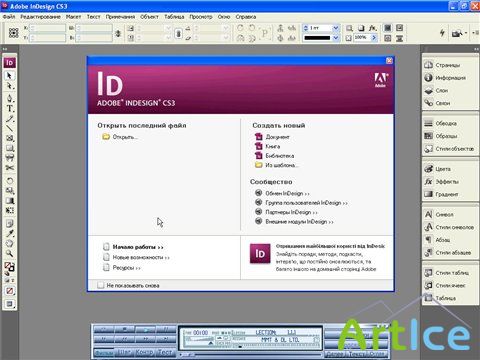Select the Шаг tab in the player

tap(123, 352)
